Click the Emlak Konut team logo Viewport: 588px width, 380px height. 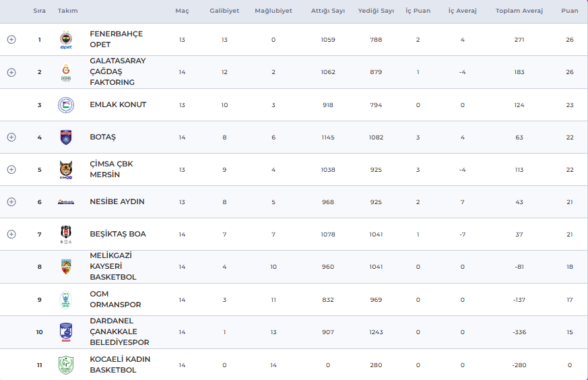(65, 105)
